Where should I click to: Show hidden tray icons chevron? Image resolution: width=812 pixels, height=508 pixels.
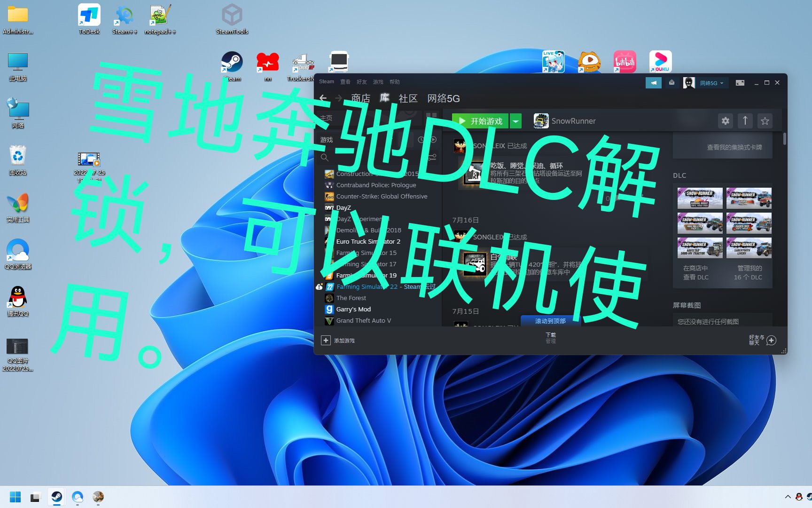[788, 497]
